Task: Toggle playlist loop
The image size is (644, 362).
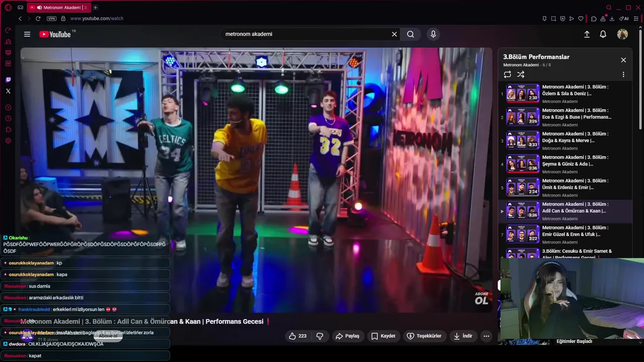Action: [x=507, y=74]
